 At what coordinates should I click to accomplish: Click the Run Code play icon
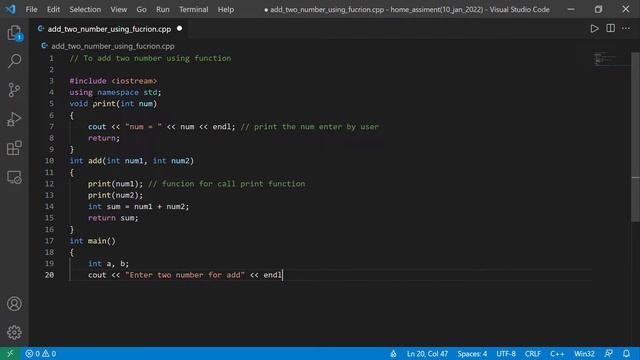pyautogui.click(x=594, y=29)
